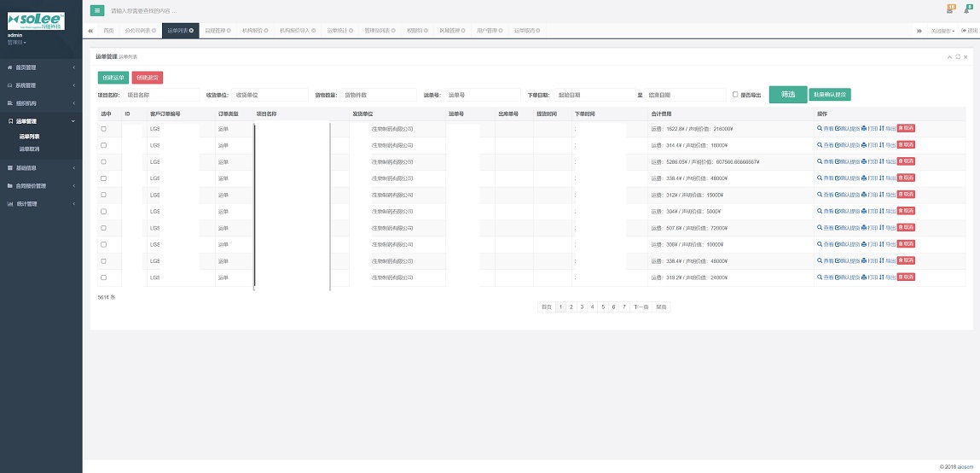The image size is (980, 473).
Task: Select the checkbox of the 507.6¥ freight row
Action: pos(104,228)
